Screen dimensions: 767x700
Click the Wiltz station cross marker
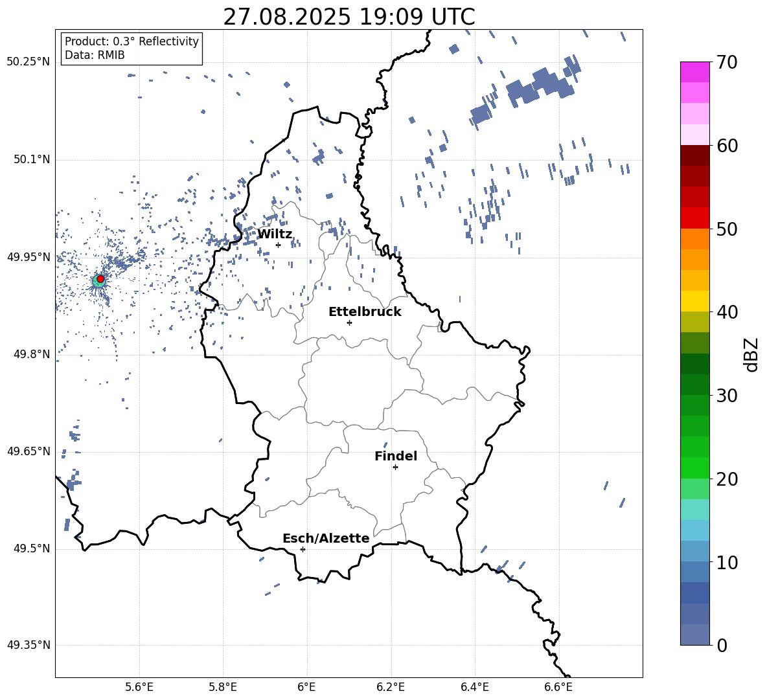pyautogui.click(x=279, y=245)
